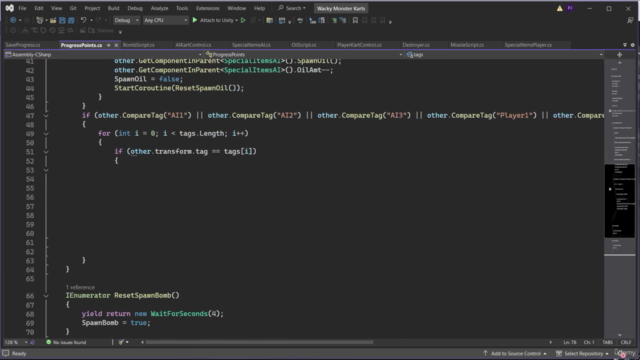640x360 pixels.
Task: Click the new project icon
Action: (40, 20)
